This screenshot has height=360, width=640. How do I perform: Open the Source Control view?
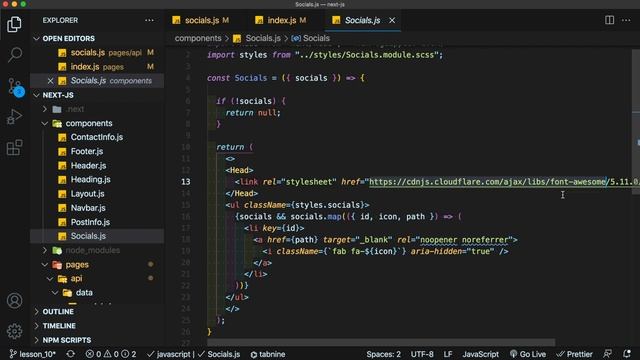pos(16,87)
